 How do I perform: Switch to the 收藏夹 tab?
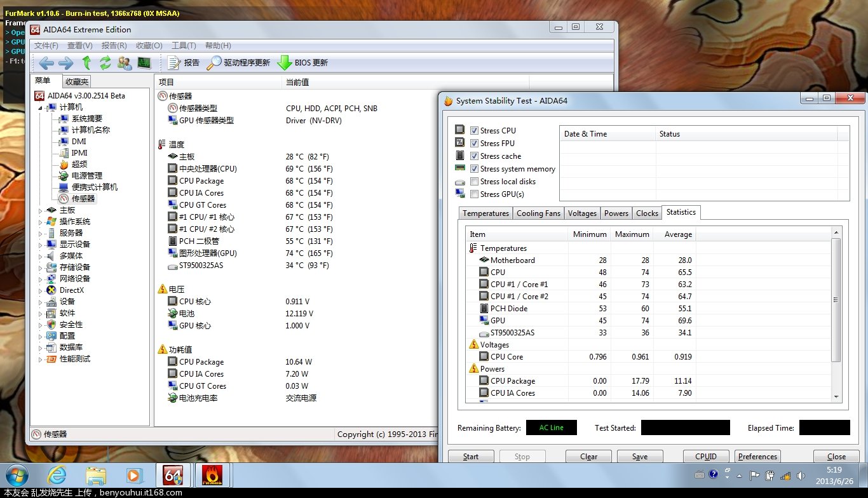point(77,82)
